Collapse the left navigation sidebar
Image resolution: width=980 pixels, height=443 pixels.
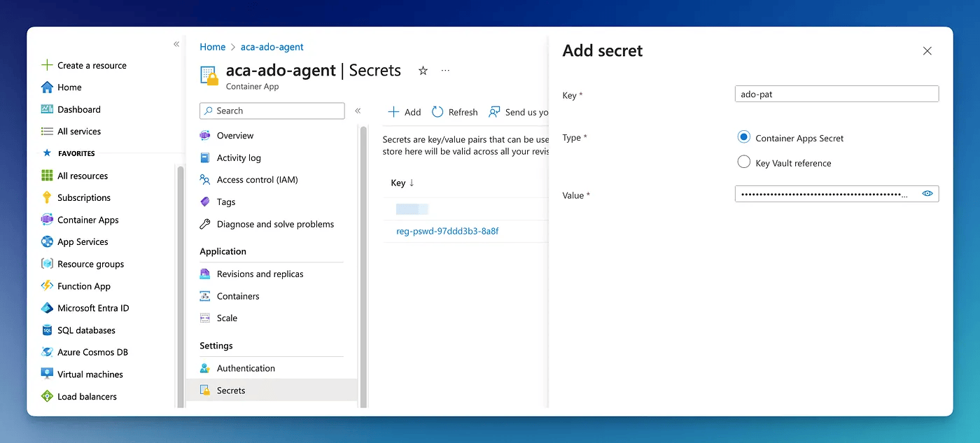click(x=176, y=43)
